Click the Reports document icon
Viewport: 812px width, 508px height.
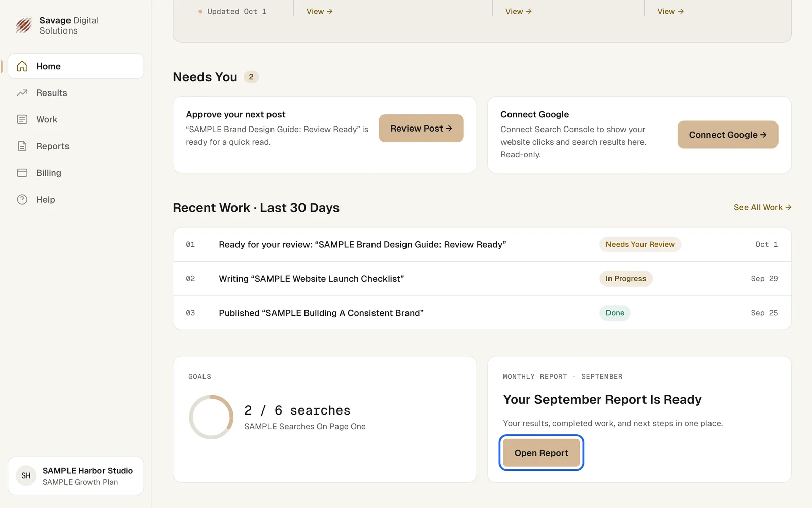click(22, 146)
